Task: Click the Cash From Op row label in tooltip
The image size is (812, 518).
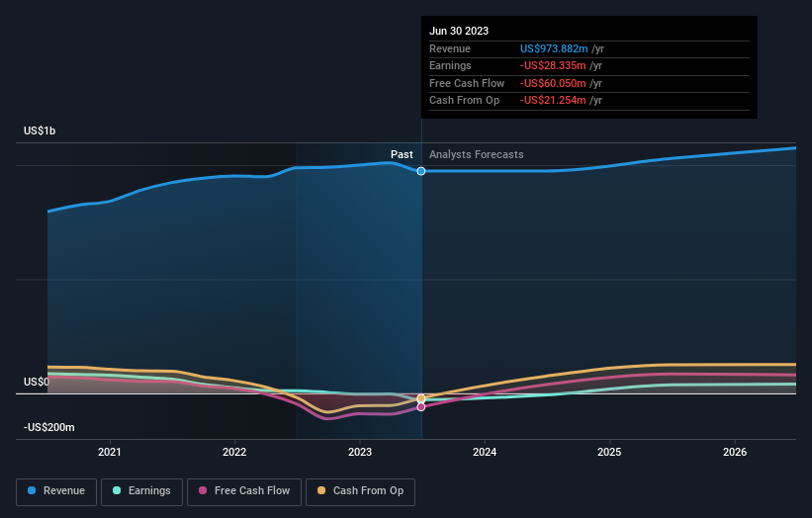Action: pyautogui.click(x=465, y=101)
